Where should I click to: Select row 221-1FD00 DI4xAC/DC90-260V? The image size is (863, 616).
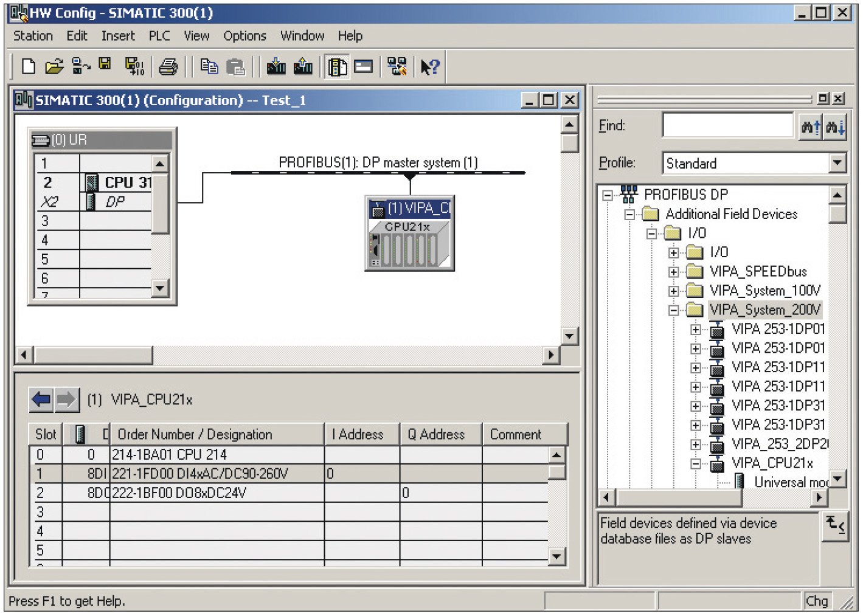[289, 473]
